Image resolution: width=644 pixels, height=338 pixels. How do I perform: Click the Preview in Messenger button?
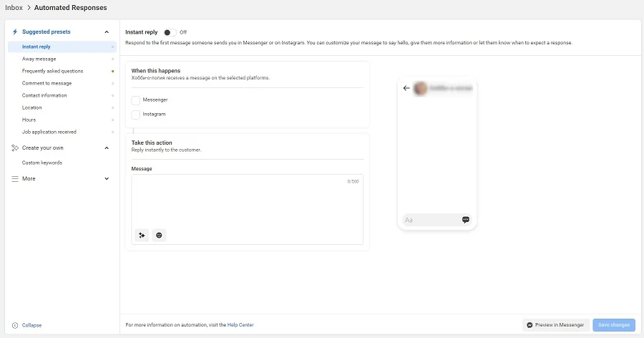(x=556, y=325)
